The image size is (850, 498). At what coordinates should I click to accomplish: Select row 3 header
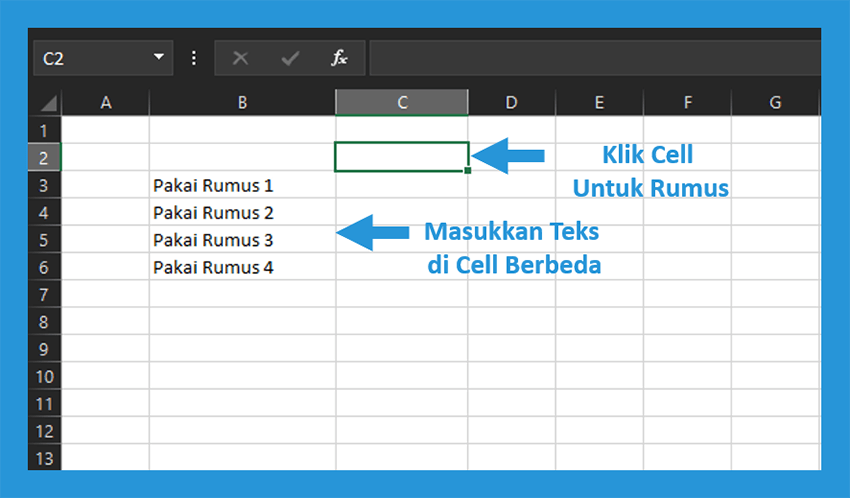[x=44, y=185]
